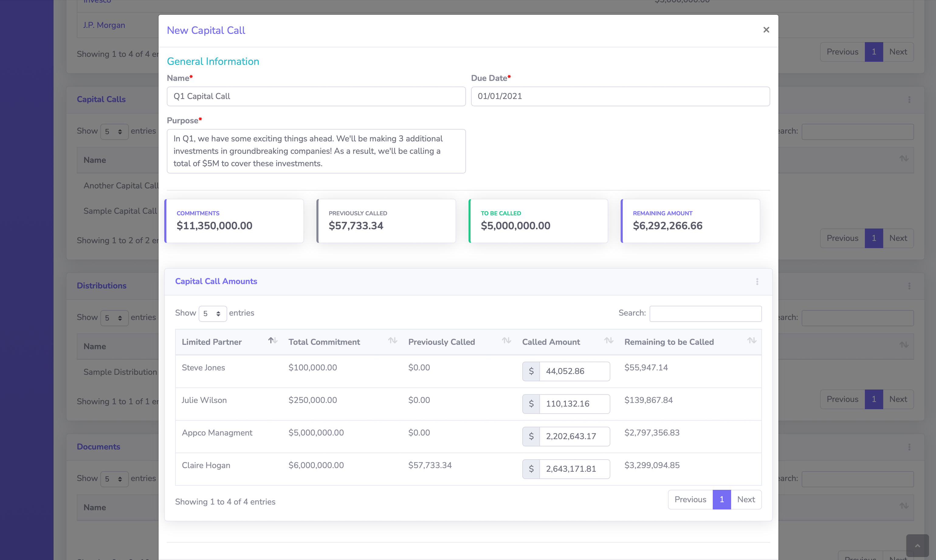Sort the background Capital Calls table

(x=903, y=159)
